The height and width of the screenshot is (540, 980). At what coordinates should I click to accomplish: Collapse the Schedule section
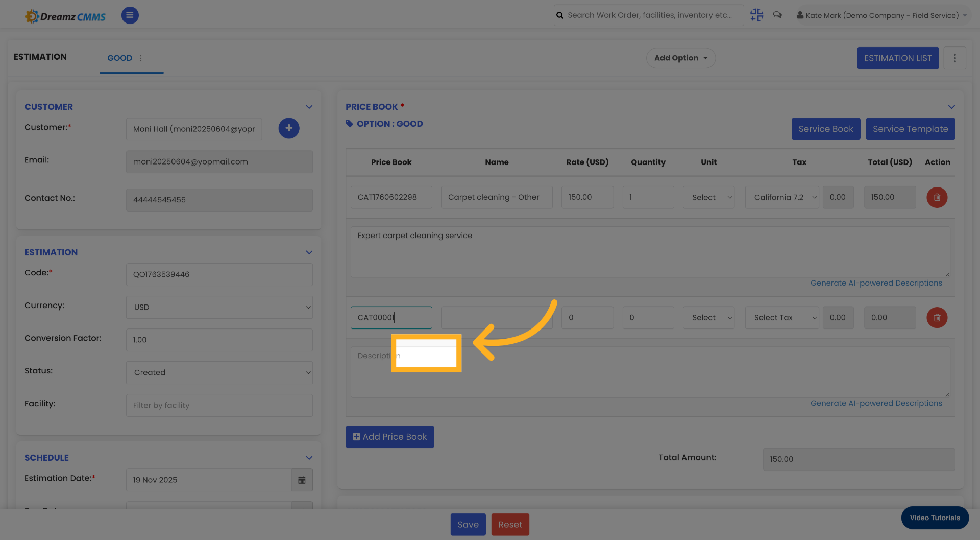click(x=309, y=458)
